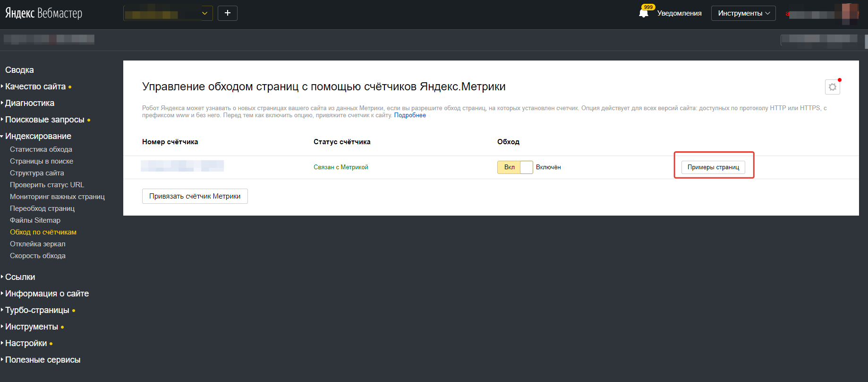Open Переобход страниц item

(42, 208)
